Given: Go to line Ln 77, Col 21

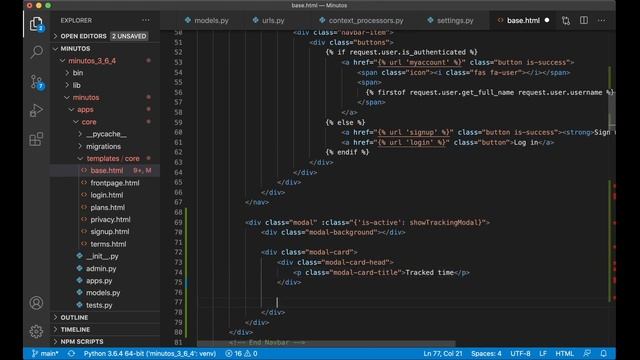Looking at the screenshot, I should click(x=443, y=353).
